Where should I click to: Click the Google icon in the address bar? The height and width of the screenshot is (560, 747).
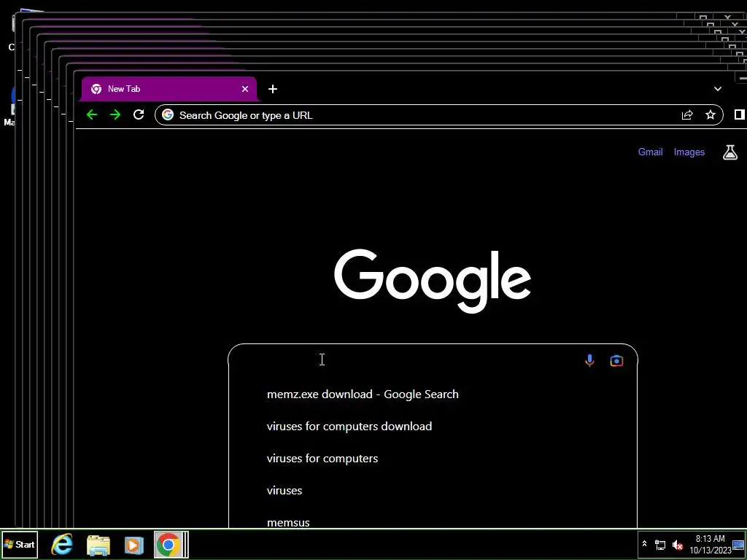click(x=168, y=114)
